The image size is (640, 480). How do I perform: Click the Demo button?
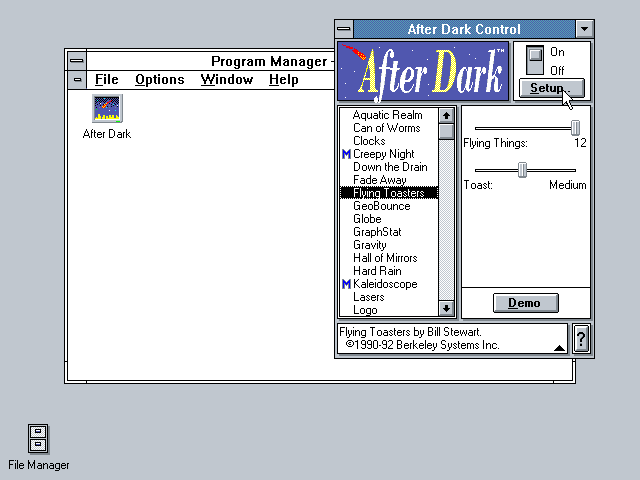click(525, 303)
